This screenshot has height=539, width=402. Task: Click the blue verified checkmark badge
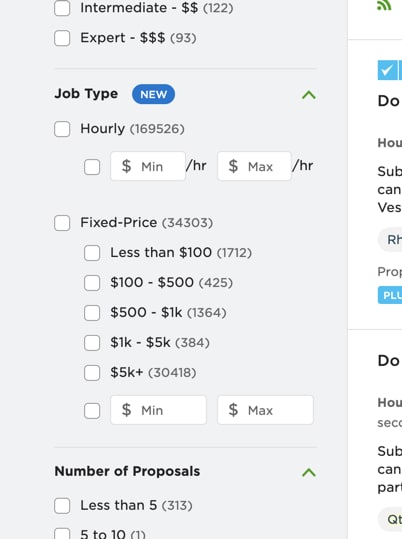pos(387,70)
